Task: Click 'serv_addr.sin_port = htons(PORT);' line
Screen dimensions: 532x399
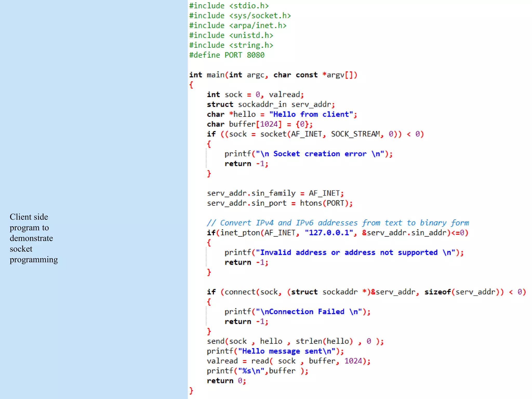Action: 280,203
